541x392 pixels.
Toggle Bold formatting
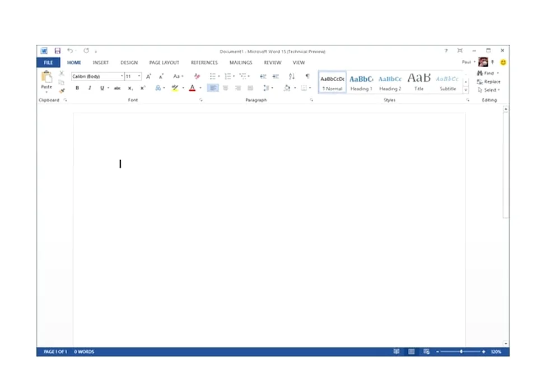(x=77, y=88)
